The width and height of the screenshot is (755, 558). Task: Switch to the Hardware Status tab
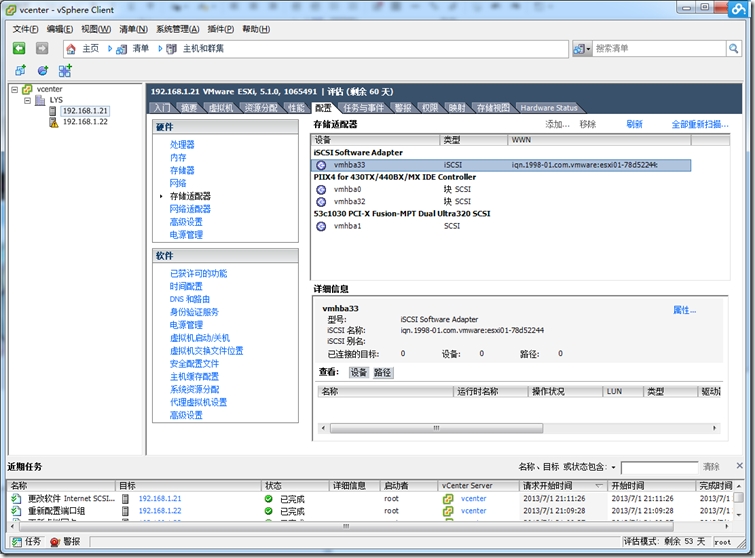coord(548,108)
